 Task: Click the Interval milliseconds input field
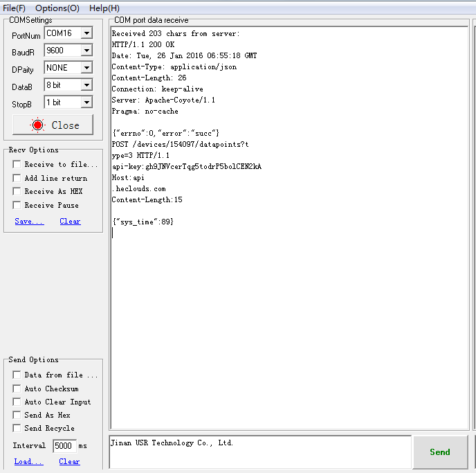coord(64,446)
